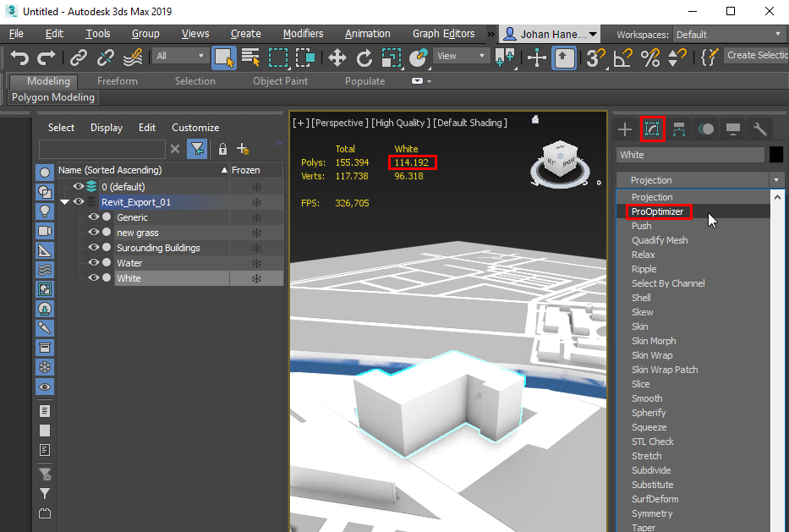Screen dimensions: 789x532
Task: Select the Select and Move tool
Action: click(x=337, y=58)
